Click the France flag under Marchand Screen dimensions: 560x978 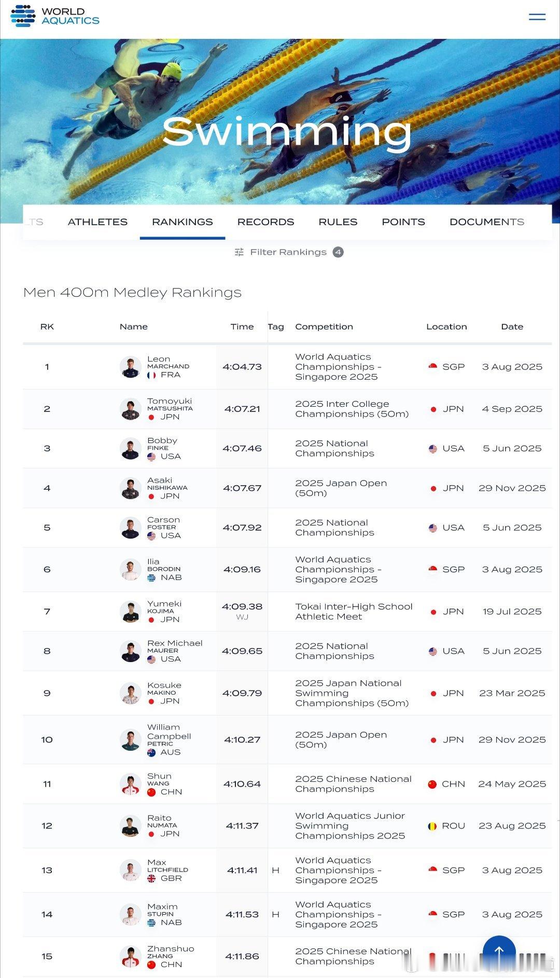tap(151, 375)
